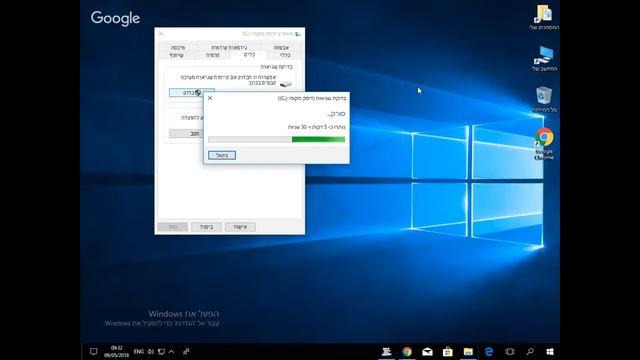
Task: Select the My Computer desktop icon
Action: (544, 58)
